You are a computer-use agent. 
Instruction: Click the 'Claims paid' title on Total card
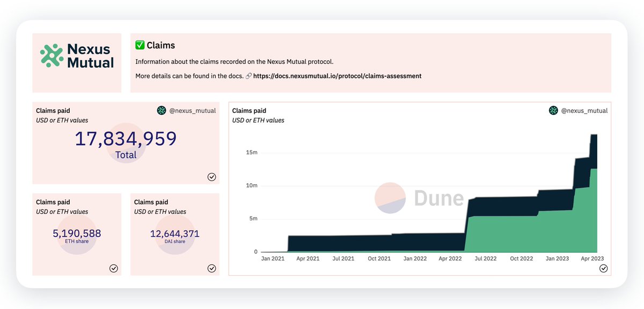[53, 111]
